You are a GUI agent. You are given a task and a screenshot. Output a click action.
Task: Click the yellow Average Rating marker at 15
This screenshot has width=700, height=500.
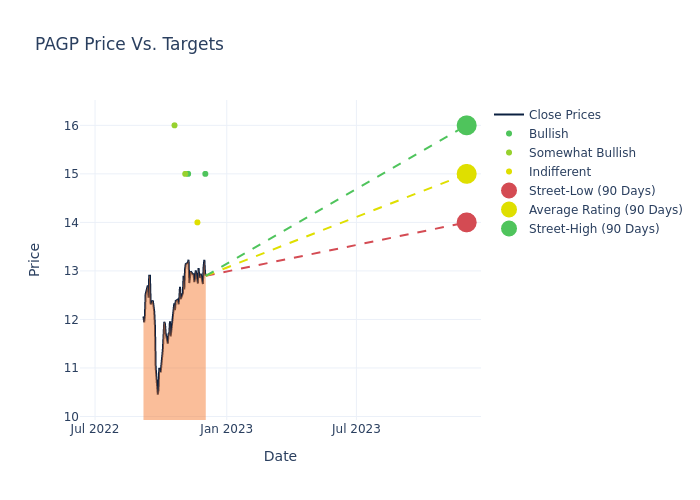point(466,174)
